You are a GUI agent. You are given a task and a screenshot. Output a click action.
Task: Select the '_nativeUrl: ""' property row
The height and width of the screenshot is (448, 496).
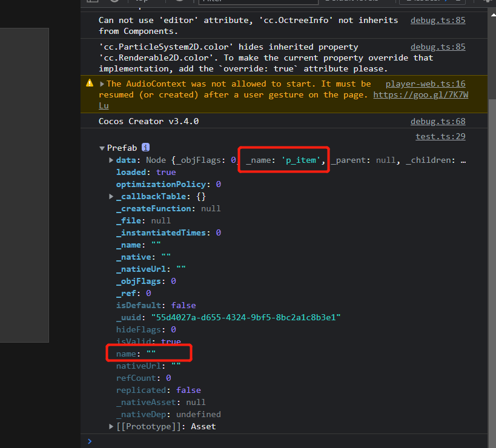(151, 269)
